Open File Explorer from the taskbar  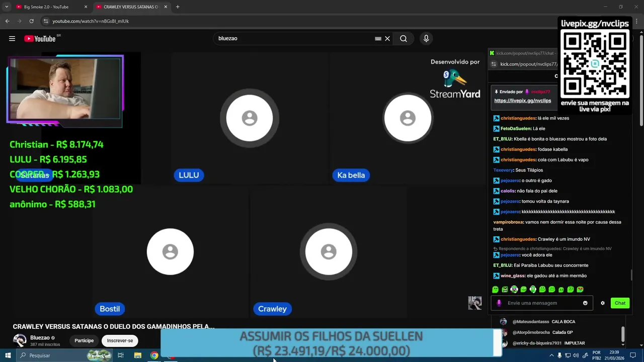138,355
